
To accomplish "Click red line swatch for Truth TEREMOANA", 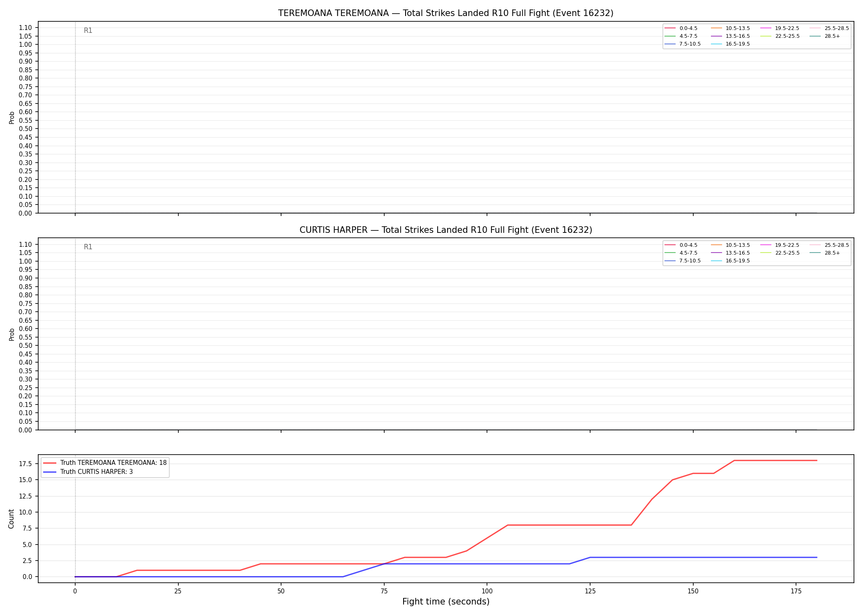I will point(50,463).
